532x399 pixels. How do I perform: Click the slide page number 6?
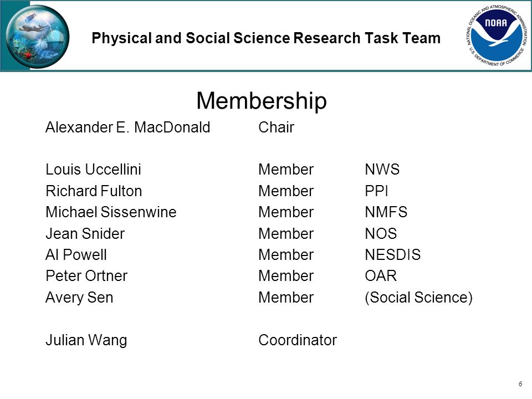click(x=520, y=384)
